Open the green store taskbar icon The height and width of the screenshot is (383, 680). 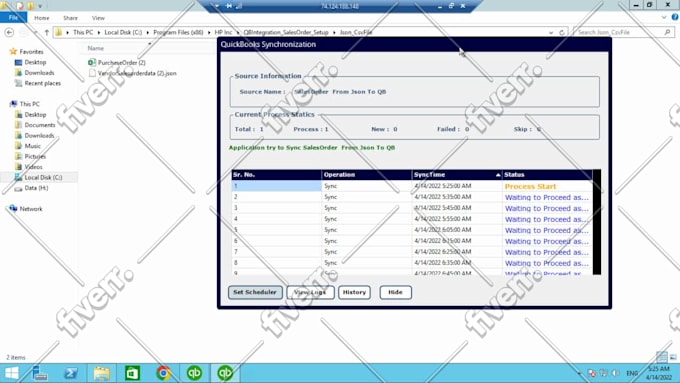coord(132,373)
